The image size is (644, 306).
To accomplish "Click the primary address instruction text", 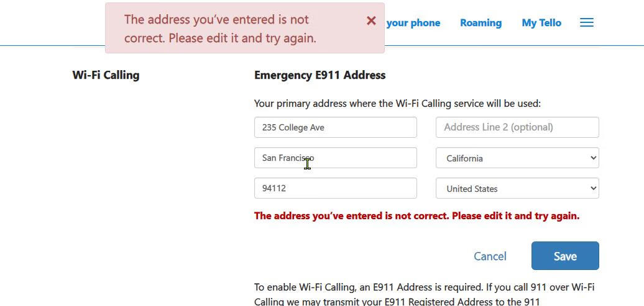I will click(x=397, y=104).
